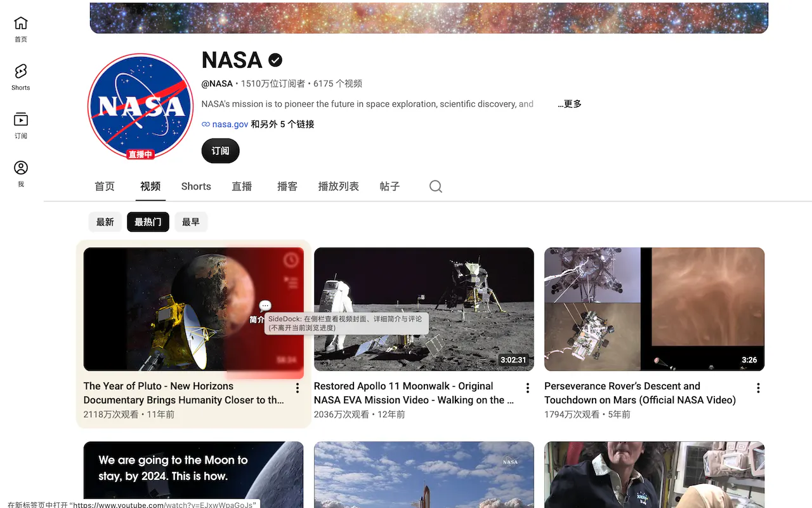Open more options for Perseverance Rover video
Viewport: 812px width, 508px height.
click(x=758, y=388)
